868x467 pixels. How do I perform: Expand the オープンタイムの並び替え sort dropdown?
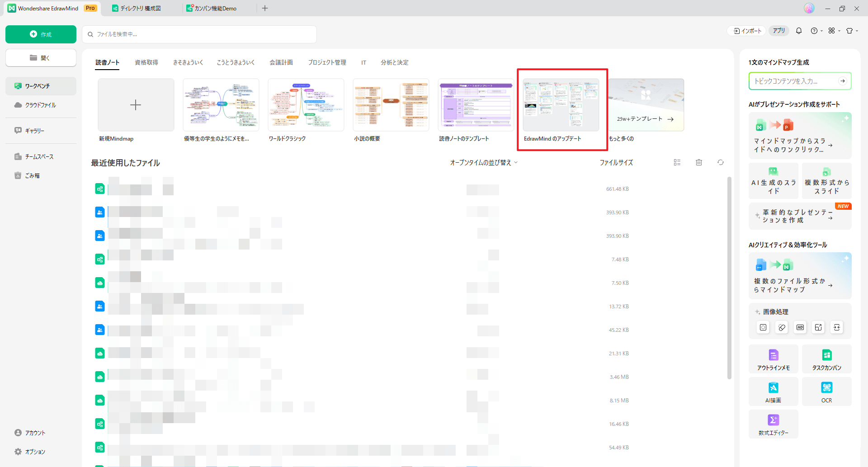point(484,162)
